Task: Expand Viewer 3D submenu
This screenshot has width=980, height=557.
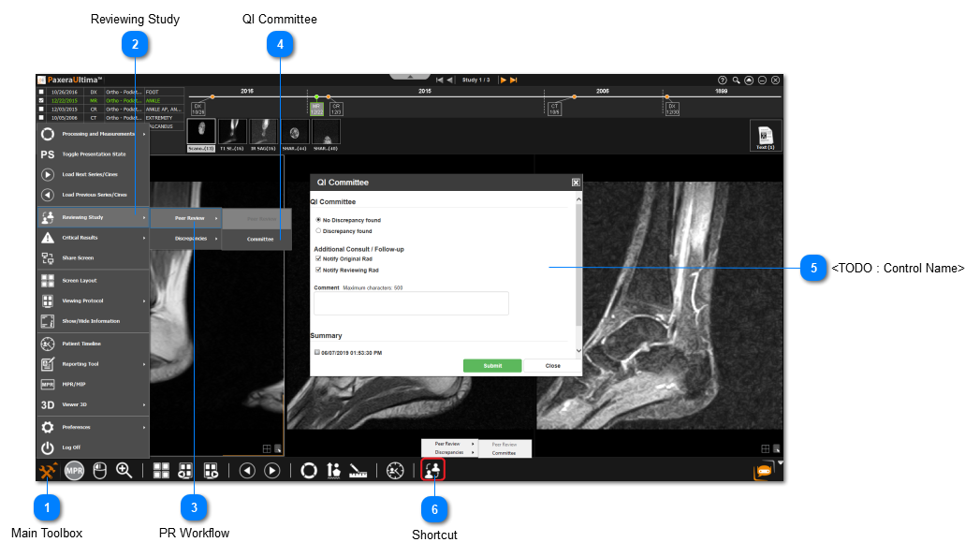Action: click(93, 404)
